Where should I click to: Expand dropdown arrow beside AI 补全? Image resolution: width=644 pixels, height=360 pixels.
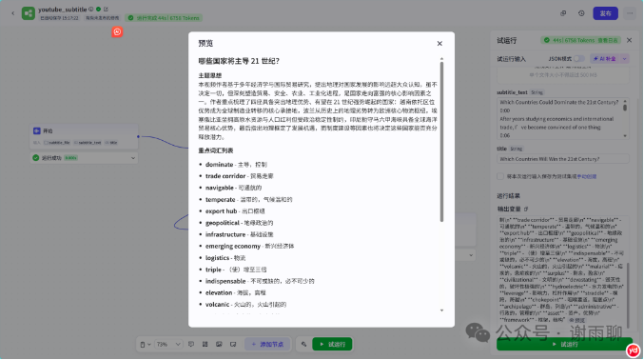624,59
